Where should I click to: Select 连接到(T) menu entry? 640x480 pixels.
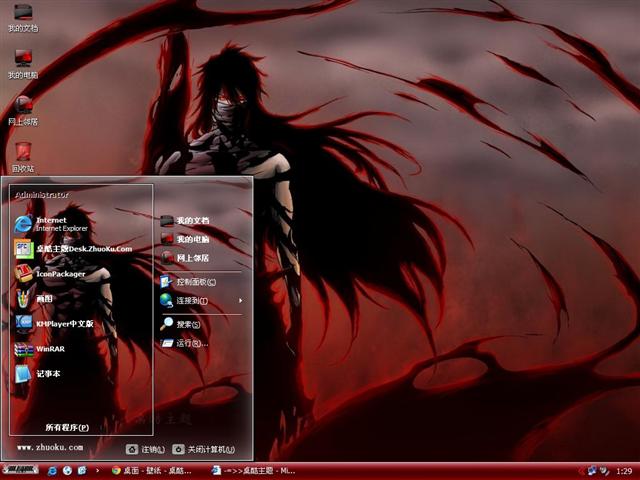(202, 301)
